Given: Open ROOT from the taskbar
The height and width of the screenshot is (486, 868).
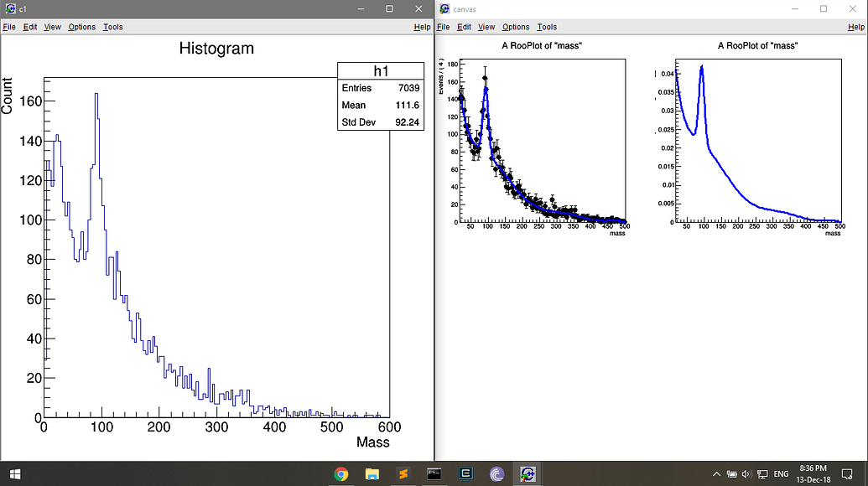Looking at the screenshot, I should 527,474.
